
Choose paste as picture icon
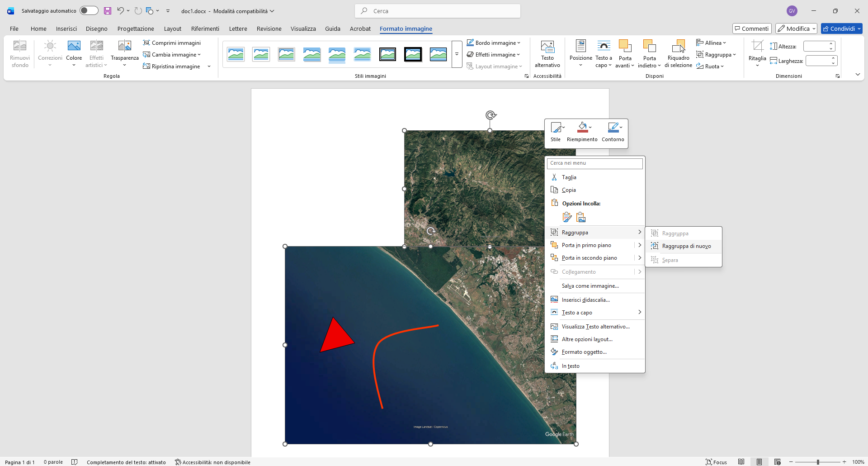pos(581,218)
